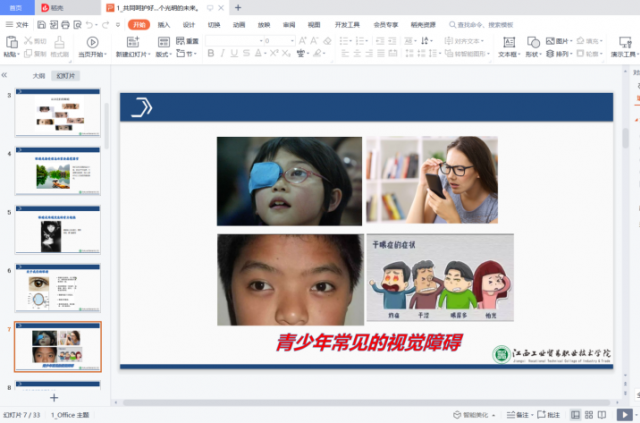Switch to the 大纲 outline tab
Viewport: 640px width, 423px height.
click(x=39, y=75)
